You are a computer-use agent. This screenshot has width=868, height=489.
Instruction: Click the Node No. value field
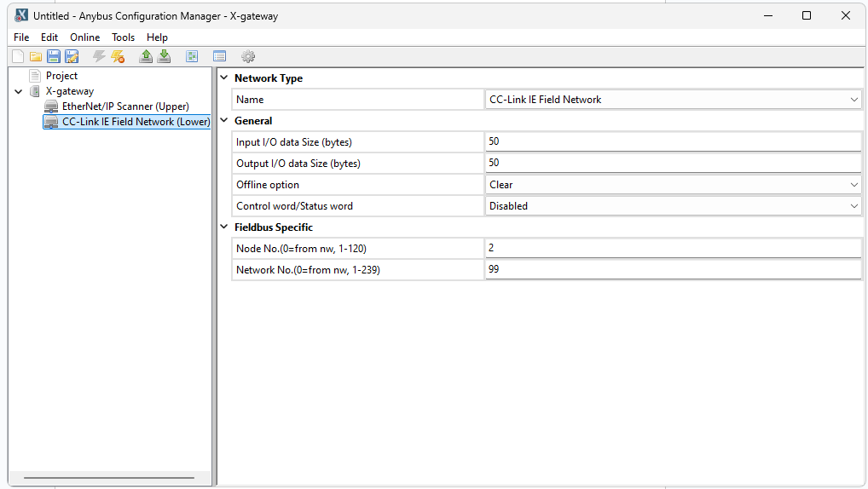tap(673, 248)
